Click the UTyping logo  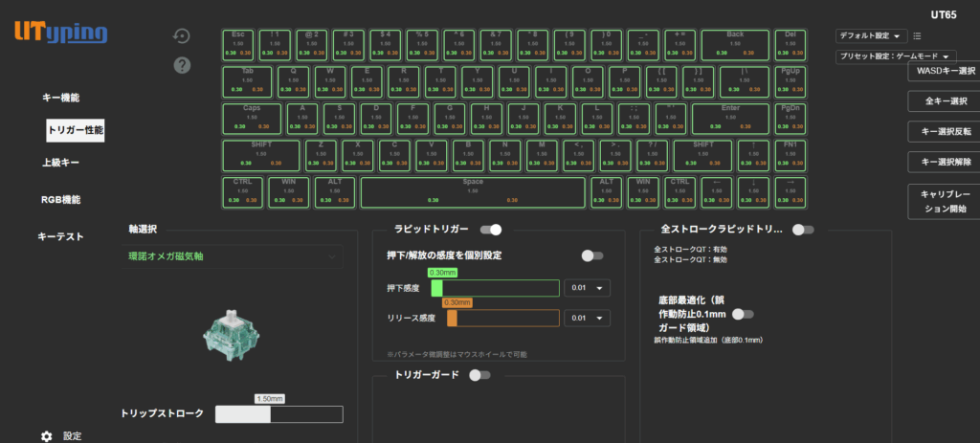click(x=60, y=33)
